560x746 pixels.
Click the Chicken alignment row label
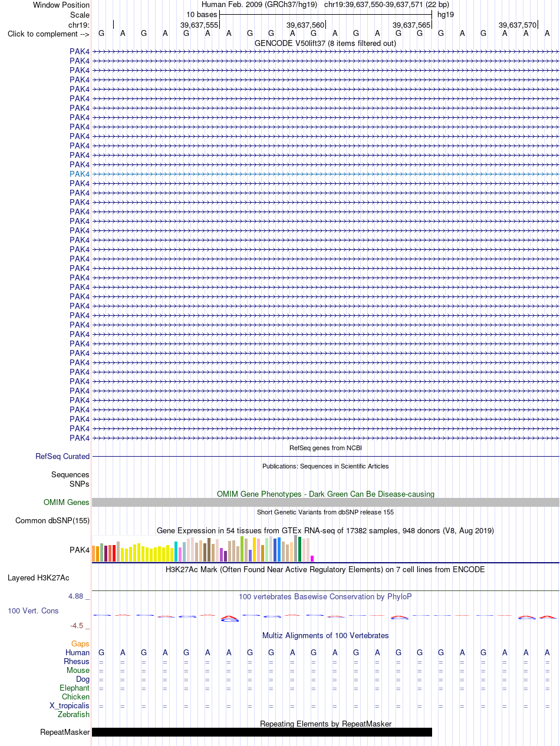(x=76, y=697)
